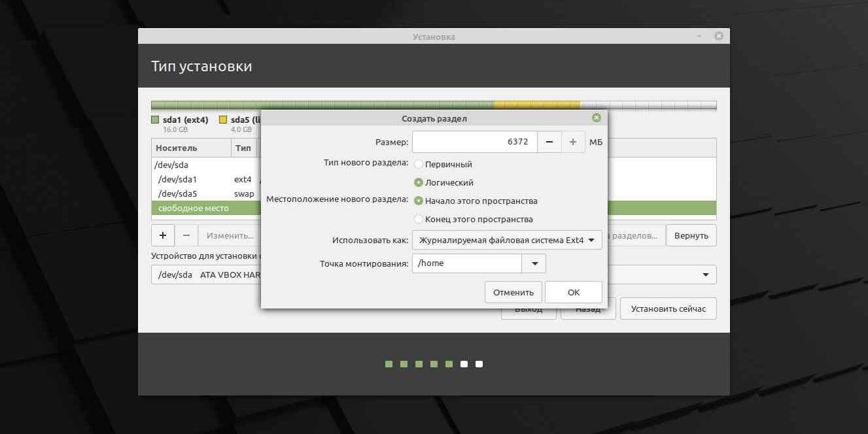Close the Создать раздел dialog

pos(596,118)
